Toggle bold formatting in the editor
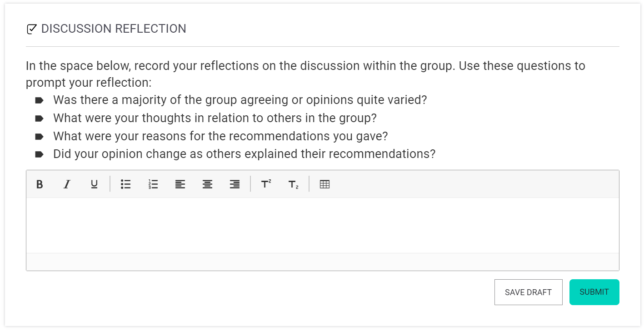 40,184
